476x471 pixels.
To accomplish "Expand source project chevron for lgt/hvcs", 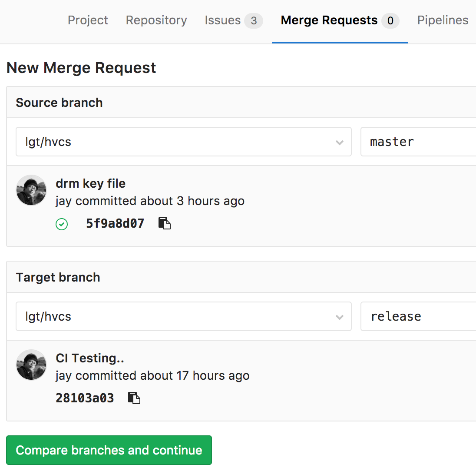I will point(339,143).
